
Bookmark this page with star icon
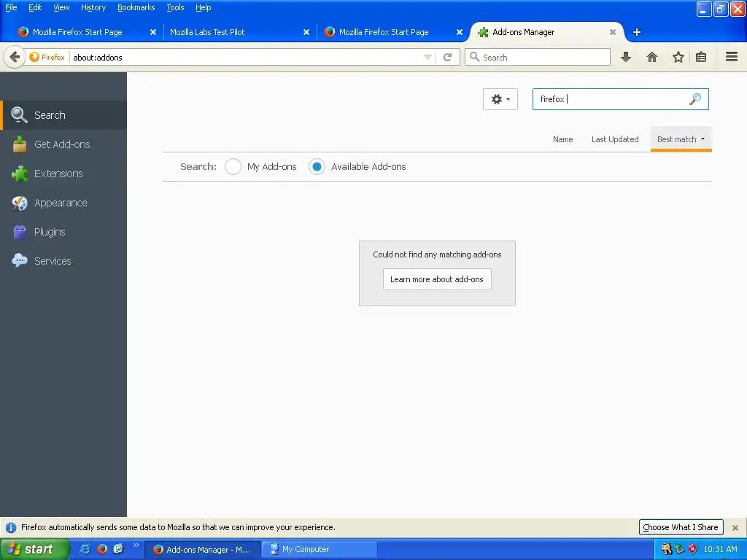678,57
